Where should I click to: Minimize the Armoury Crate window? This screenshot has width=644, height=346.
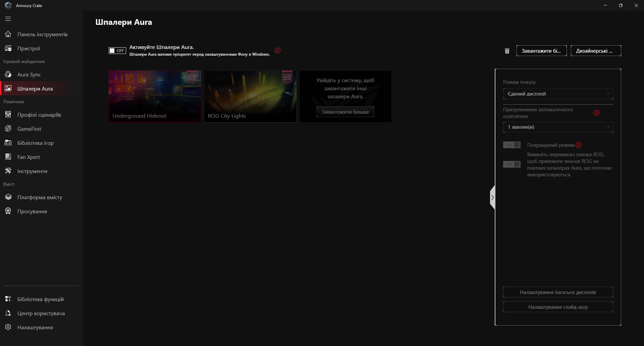click(605, 5)
